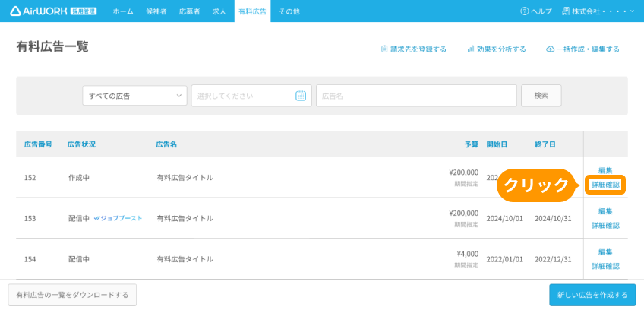
Task: Click 新しい広告を作成する button
Action: click(x=592, y=295)
